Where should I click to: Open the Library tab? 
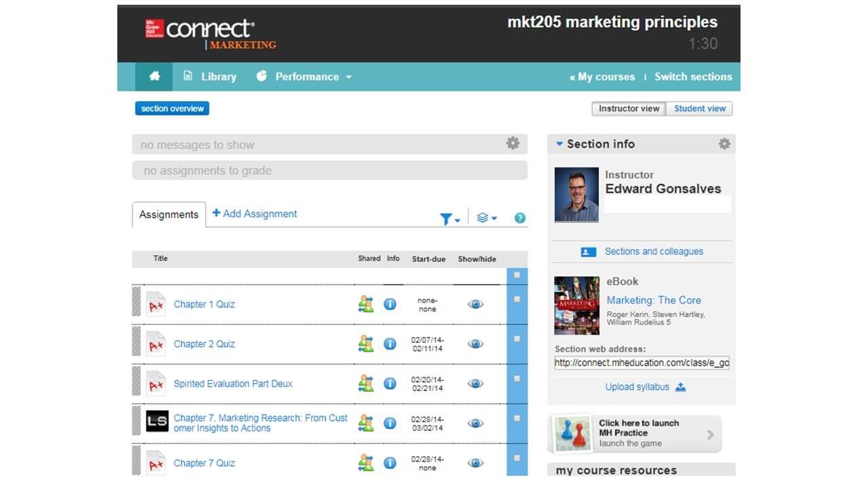coord(210,77)
